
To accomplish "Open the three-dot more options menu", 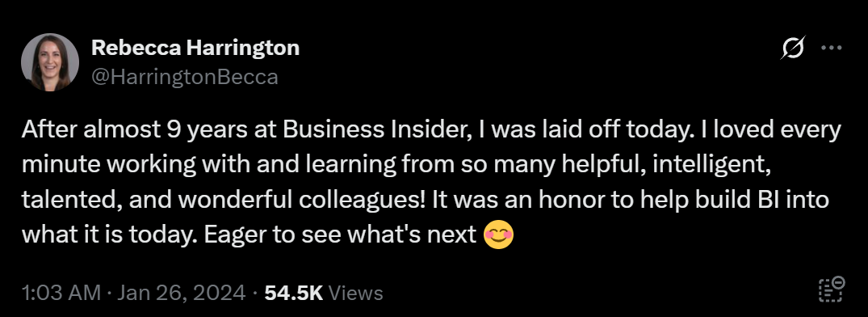I will click(x=831, y=49).
